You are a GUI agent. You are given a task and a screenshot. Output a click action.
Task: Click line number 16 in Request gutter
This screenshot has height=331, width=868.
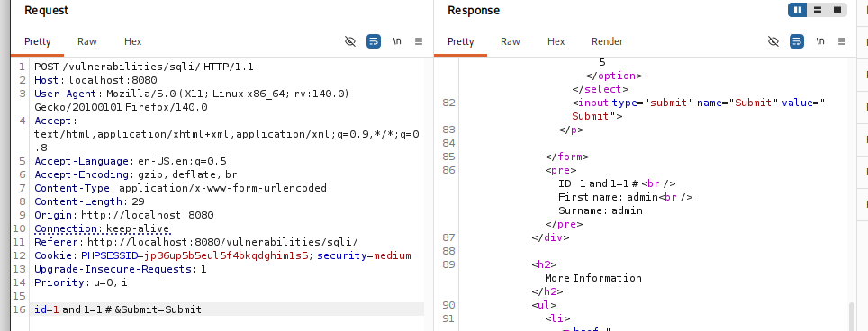point(20,309)
